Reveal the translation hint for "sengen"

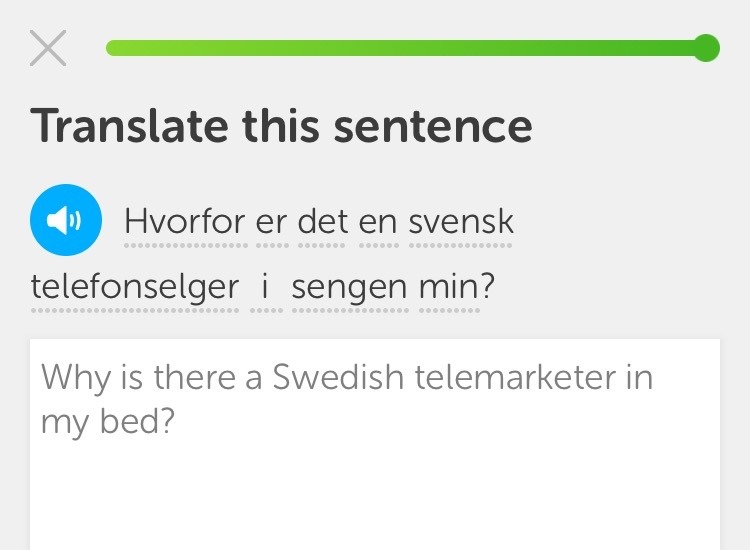click(350, 288)
